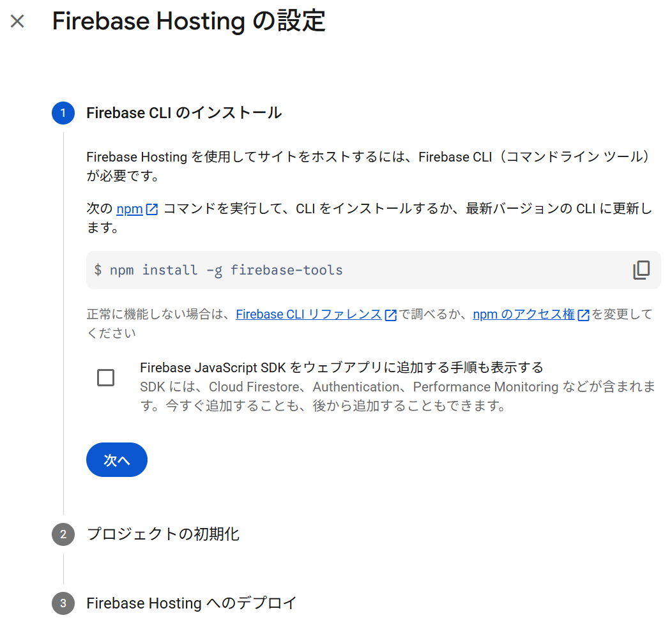Open the npm hyperlink
This screenshot has height=627, width=672.
[x=130, y=209]
